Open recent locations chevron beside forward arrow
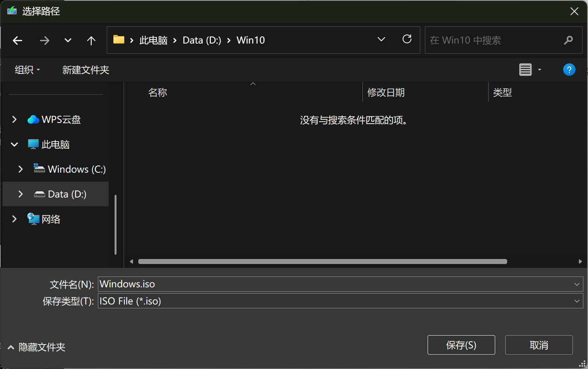This screenshot has width=588, height=369. tap(68, 40)
